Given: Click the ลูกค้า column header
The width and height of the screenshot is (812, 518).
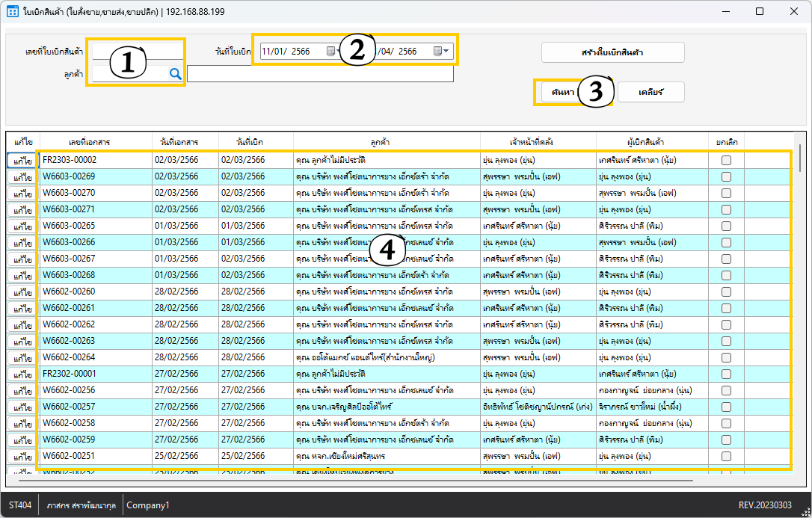Looking at the screenshot, I should pos(385,141).
